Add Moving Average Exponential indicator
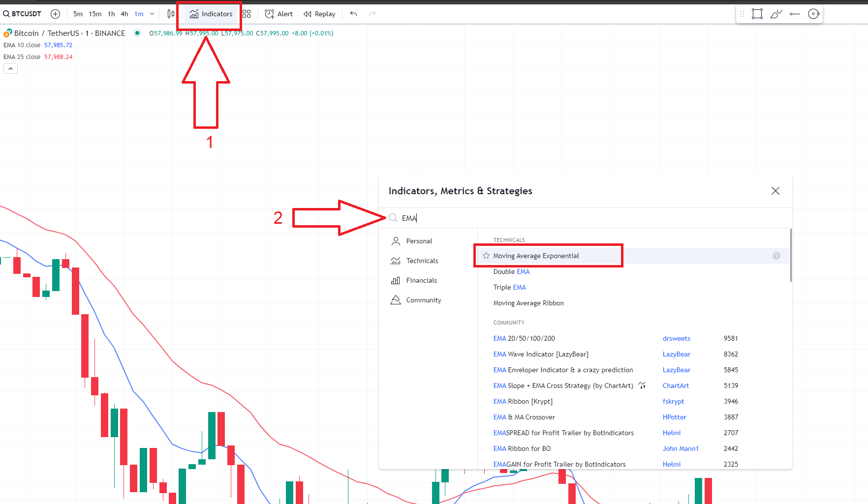 (536, 256)
